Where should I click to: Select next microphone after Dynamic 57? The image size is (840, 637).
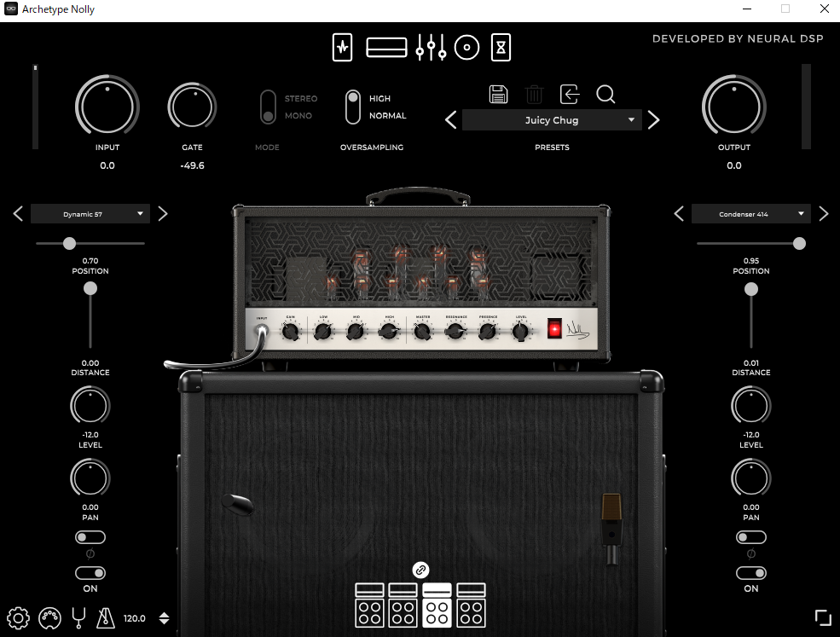pos(163,214)
